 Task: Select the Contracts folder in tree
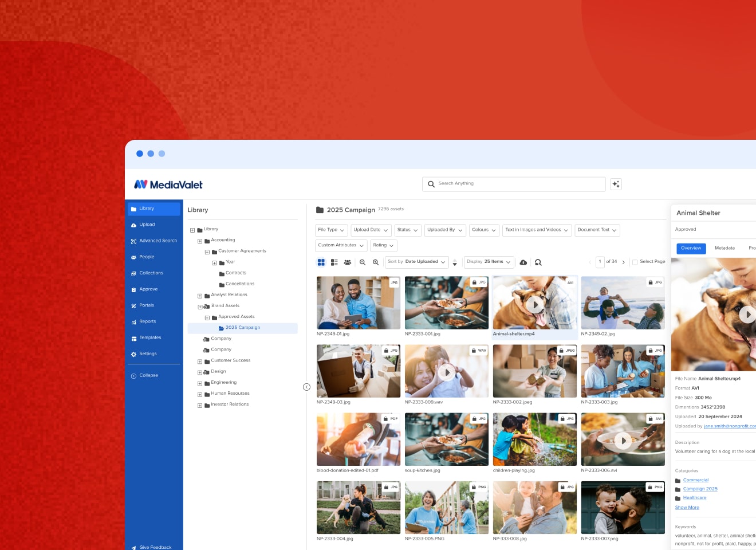[x=235, y=273]
